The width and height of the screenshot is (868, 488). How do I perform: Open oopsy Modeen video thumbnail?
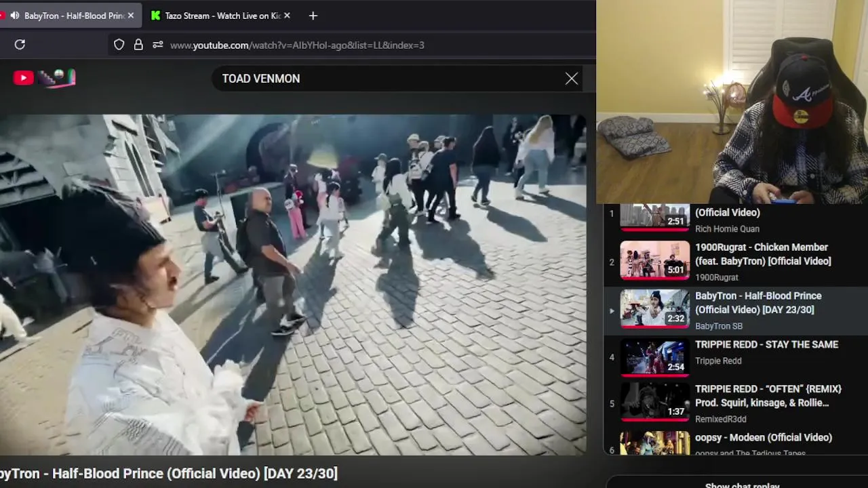coord(654,443)
